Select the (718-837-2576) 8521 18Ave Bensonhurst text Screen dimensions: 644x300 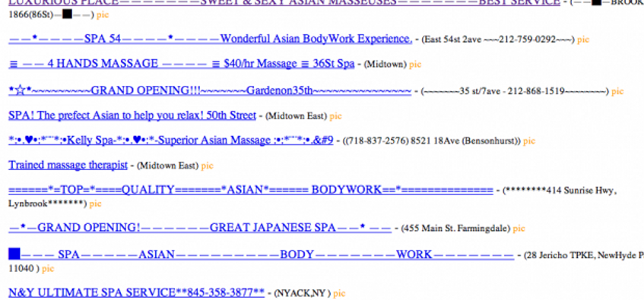point(433,141)
